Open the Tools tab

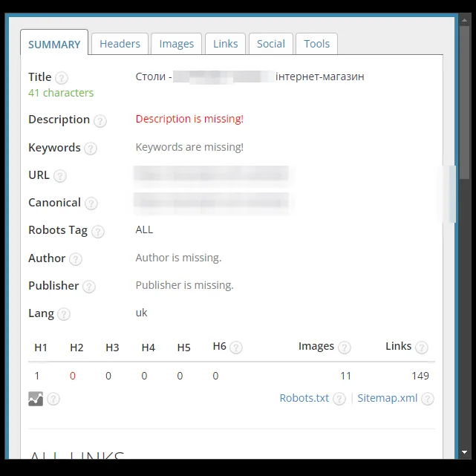(316, 44)
